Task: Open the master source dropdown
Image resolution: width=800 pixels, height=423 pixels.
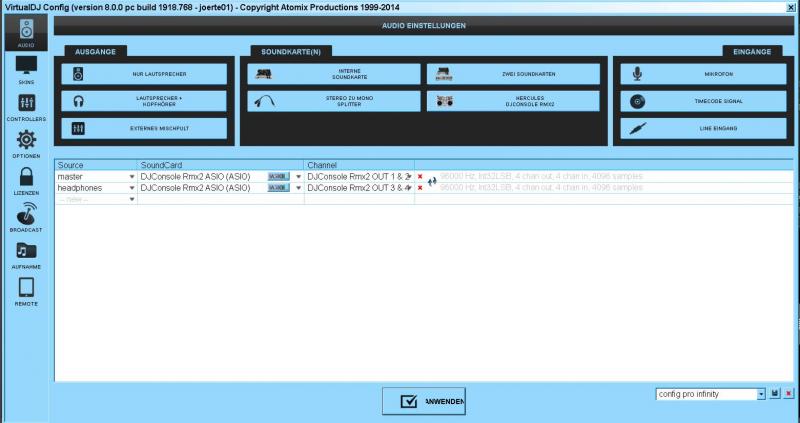Action: [132, 177]
